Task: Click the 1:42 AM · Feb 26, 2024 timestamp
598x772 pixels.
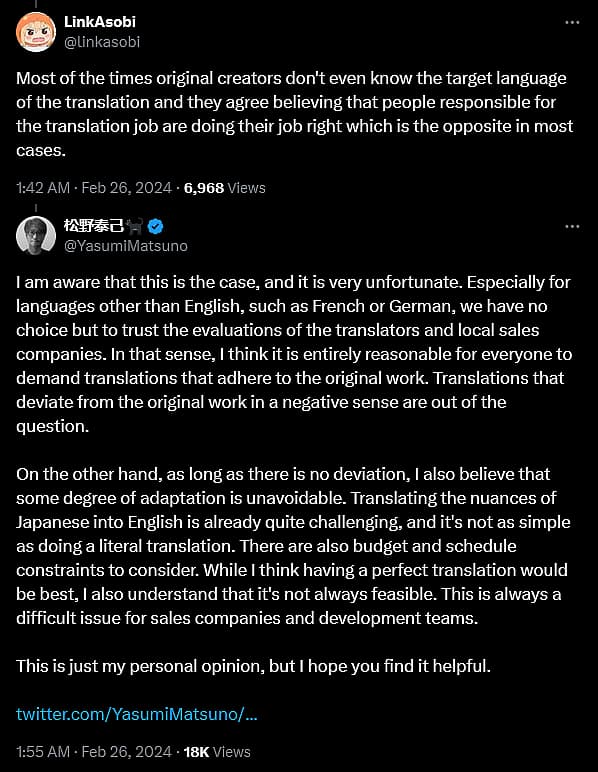Action: [94, 188]
